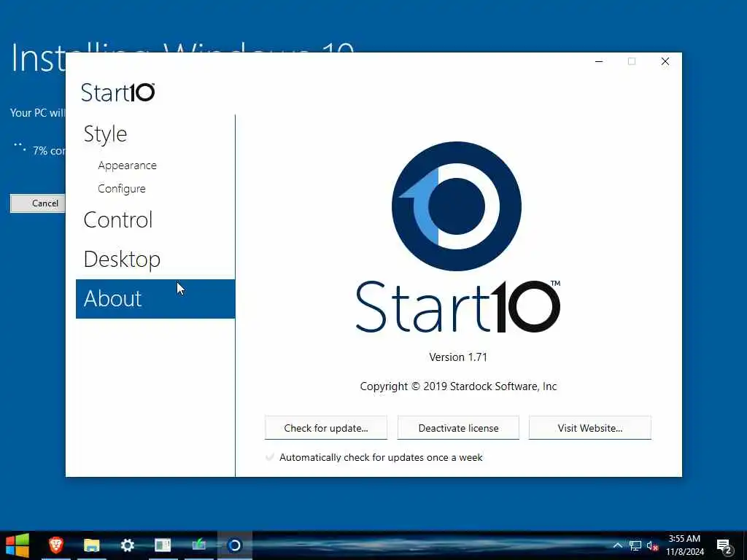This screenshot has height=560, width=747.
Task: Open the window panel app in taskbar
Action: coord(163,545)
